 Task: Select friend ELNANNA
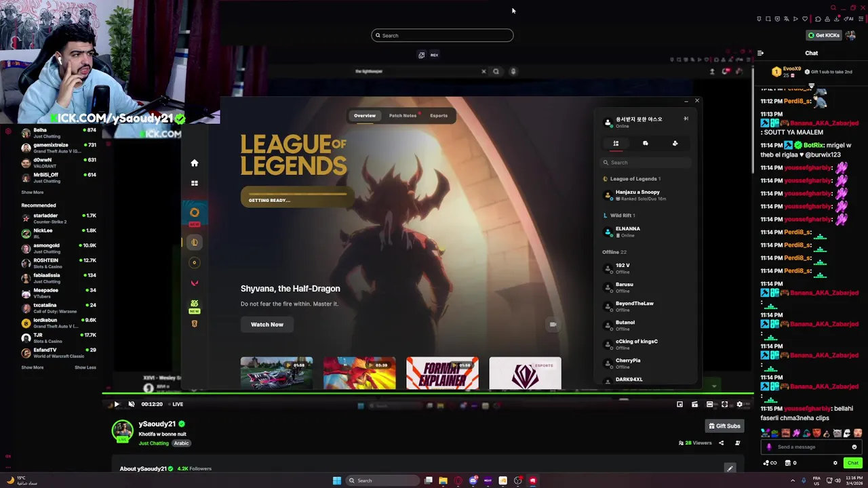(x=644, y=232)
